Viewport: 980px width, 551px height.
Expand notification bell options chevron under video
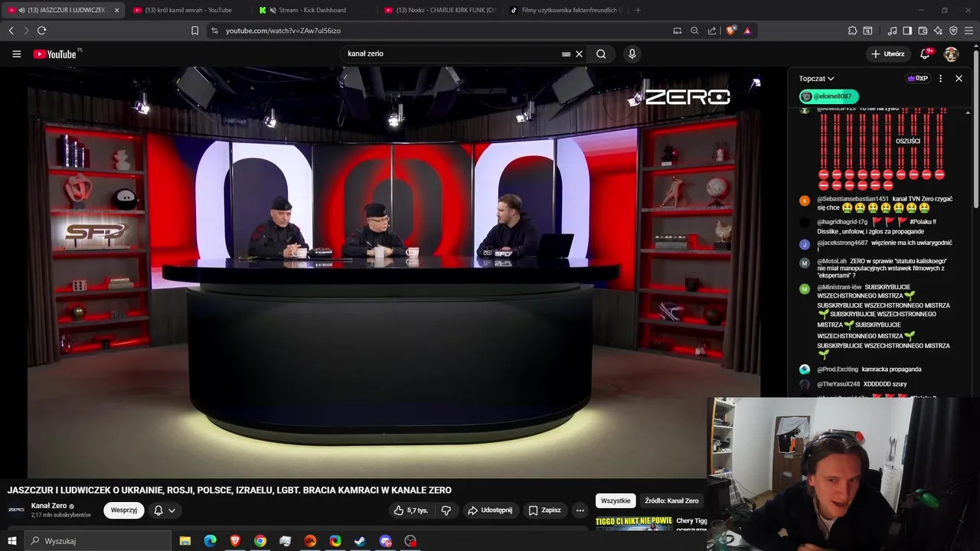171,510
